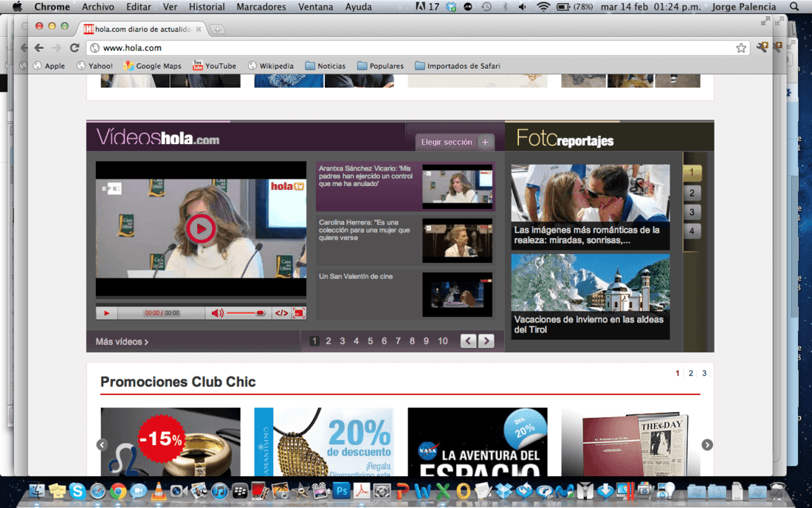Select video page 2
Viewport: 812px width, 508px height.
(328, 340)
